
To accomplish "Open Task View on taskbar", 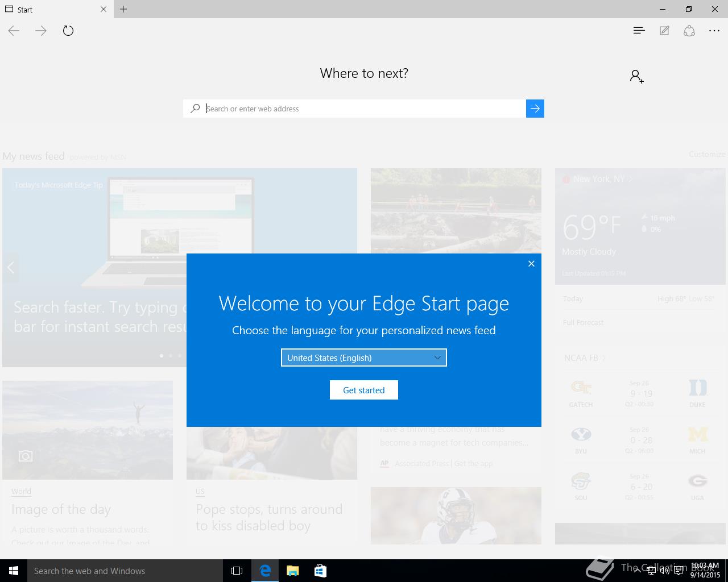I will pyautogui.click(x=237, y=571).
